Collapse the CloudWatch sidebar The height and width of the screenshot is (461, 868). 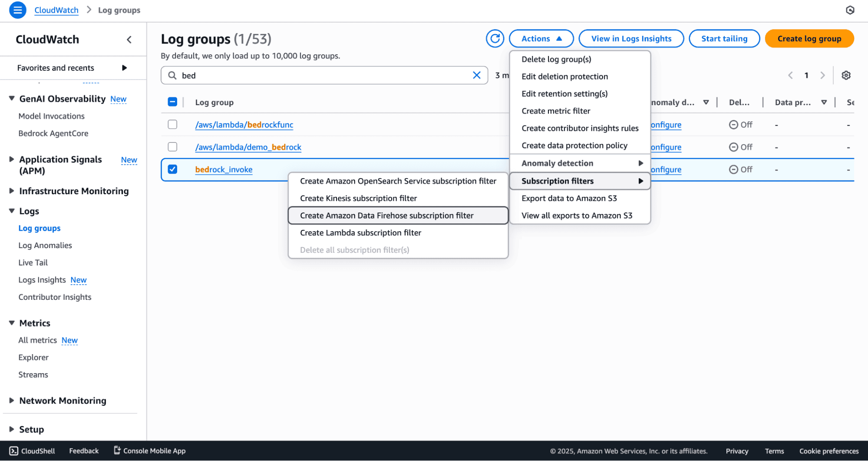129,39
